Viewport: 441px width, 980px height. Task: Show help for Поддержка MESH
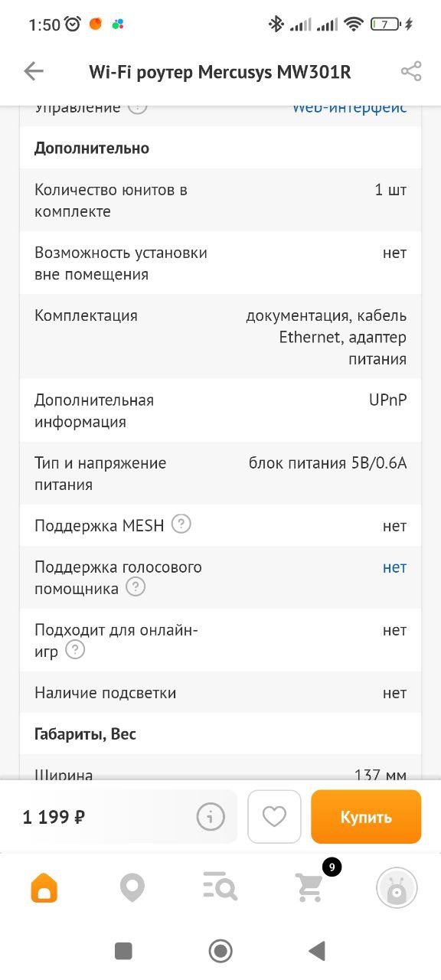(181, 524)
